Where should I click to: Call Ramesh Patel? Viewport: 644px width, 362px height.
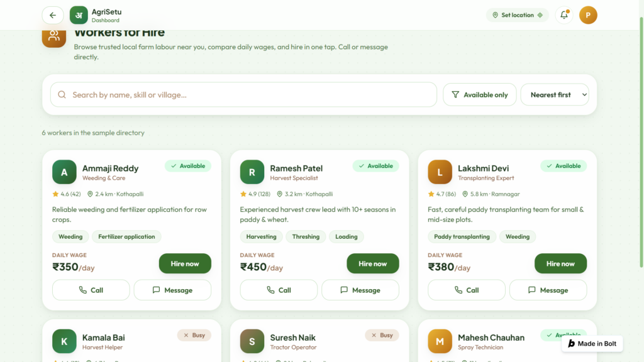tap(279, 290)
